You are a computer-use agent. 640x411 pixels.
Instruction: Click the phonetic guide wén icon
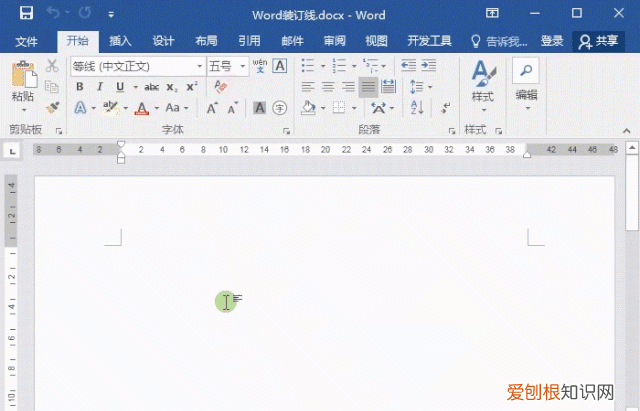(260, 66)
